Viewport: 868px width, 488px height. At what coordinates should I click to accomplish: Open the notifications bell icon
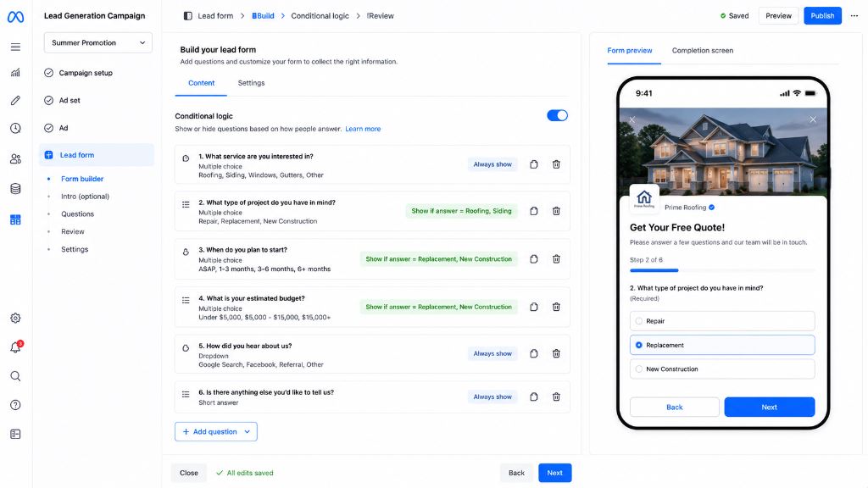tap(15, 347)
